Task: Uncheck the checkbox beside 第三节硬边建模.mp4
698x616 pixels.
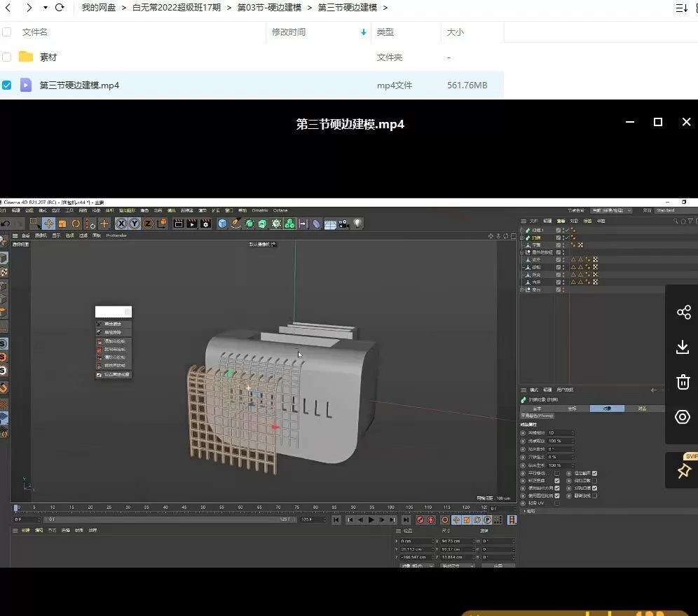Action: (x=7, y=85)
